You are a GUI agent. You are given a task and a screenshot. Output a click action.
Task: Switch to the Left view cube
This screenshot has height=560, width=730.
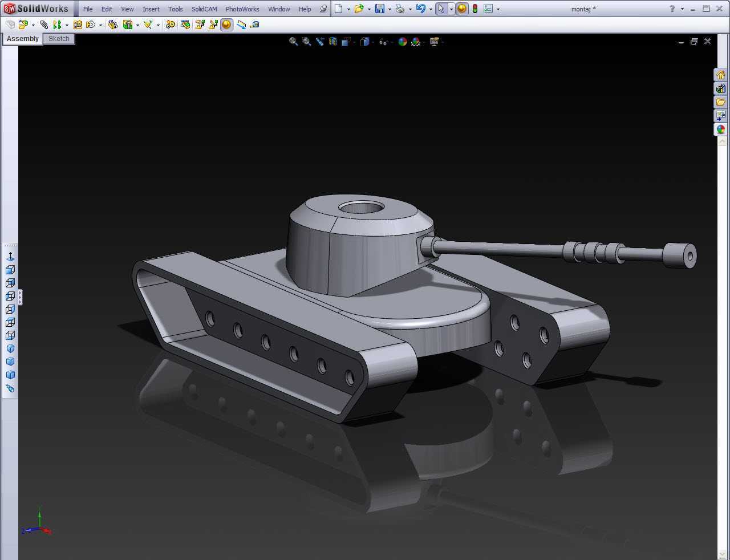pyautogui.click(x=10, y=296)
